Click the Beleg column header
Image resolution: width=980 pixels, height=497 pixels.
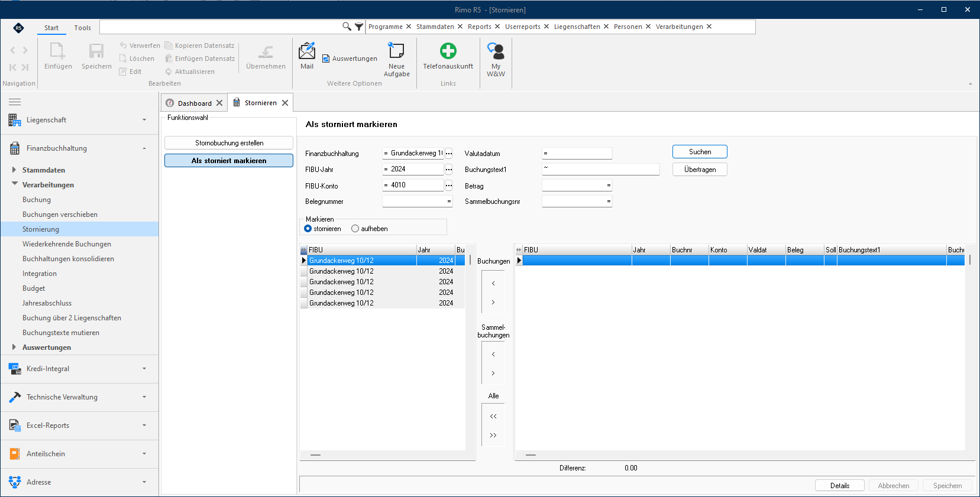(x=804, y=250)
